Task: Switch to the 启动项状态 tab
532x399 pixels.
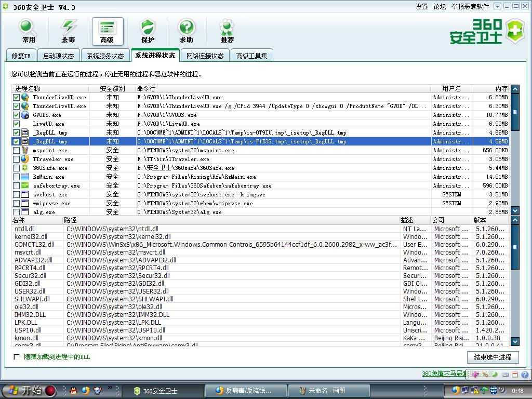Action: (x=58, y=56)
